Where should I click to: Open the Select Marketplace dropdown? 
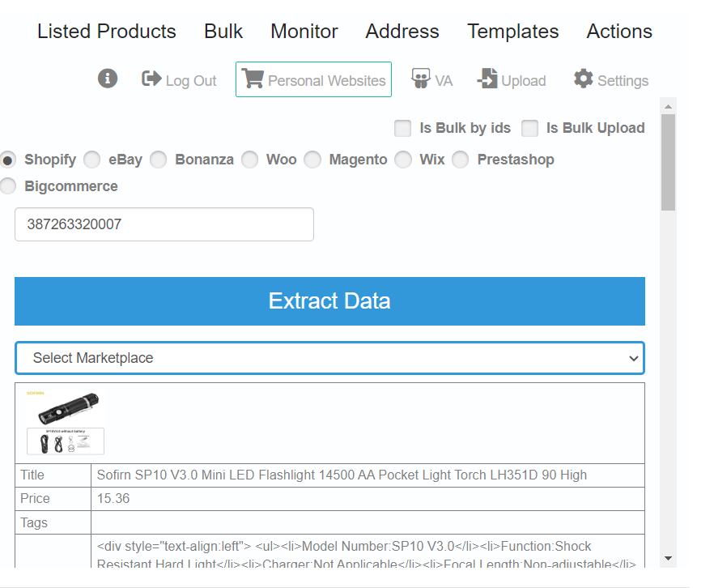pyautogui.click(x=329, y=358)
